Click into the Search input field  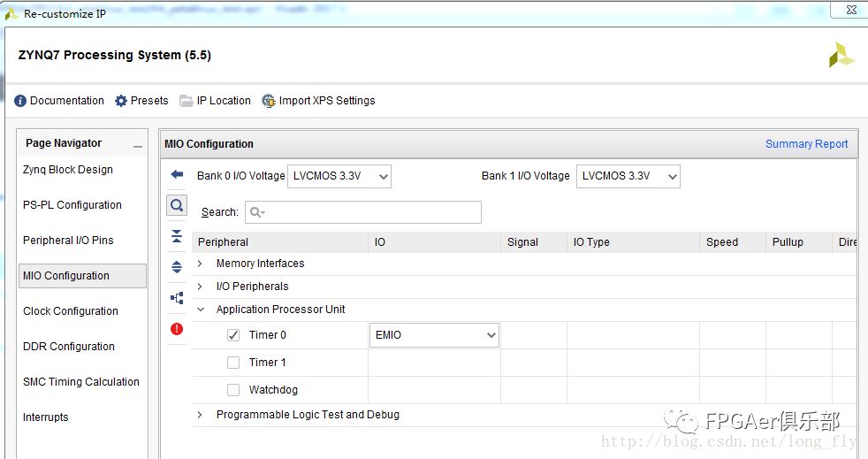pos(363,212)
